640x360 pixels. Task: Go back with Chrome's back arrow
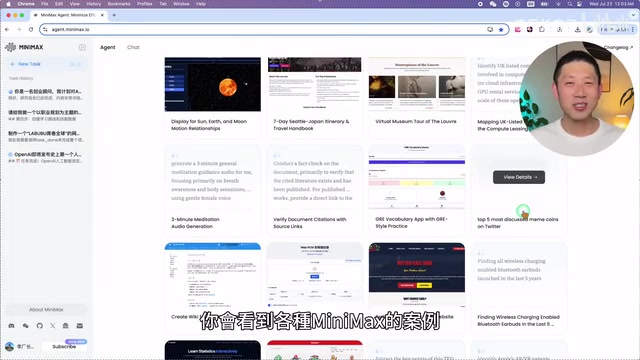pos(7,29)
